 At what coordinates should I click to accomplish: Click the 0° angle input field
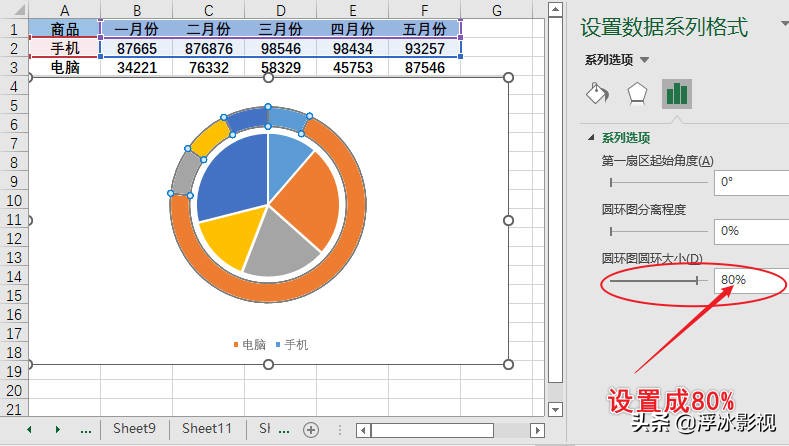coord(751,182)
